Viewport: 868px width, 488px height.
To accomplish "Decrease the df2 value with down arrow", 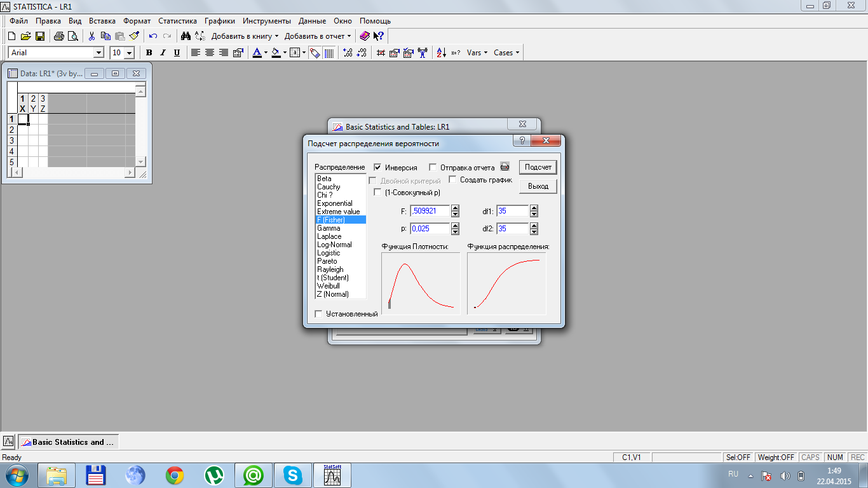I will click(x=534, y=231).
